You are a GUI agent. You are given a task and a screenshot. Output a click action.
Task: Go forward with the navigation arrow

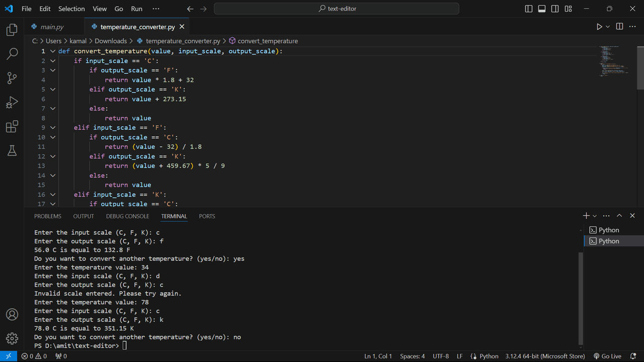(203, 9)
